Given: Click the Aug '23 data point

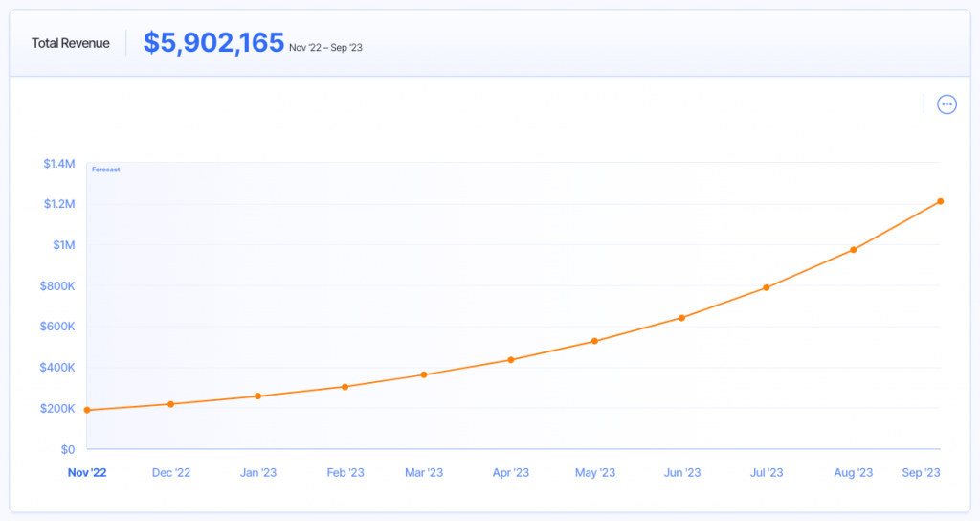Looking at the screenshot, I should 854,250.
